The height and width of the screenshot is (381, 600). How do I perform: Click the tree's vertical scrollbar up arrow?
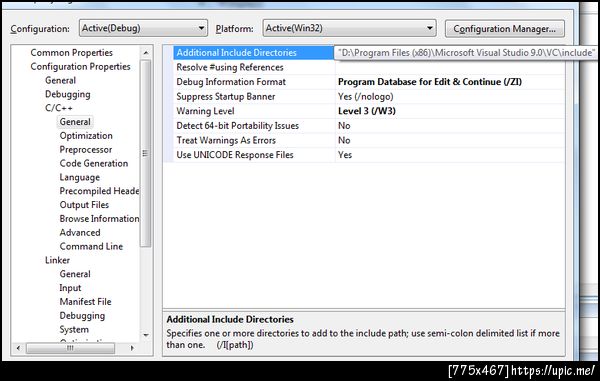click(x=146, y=52)
